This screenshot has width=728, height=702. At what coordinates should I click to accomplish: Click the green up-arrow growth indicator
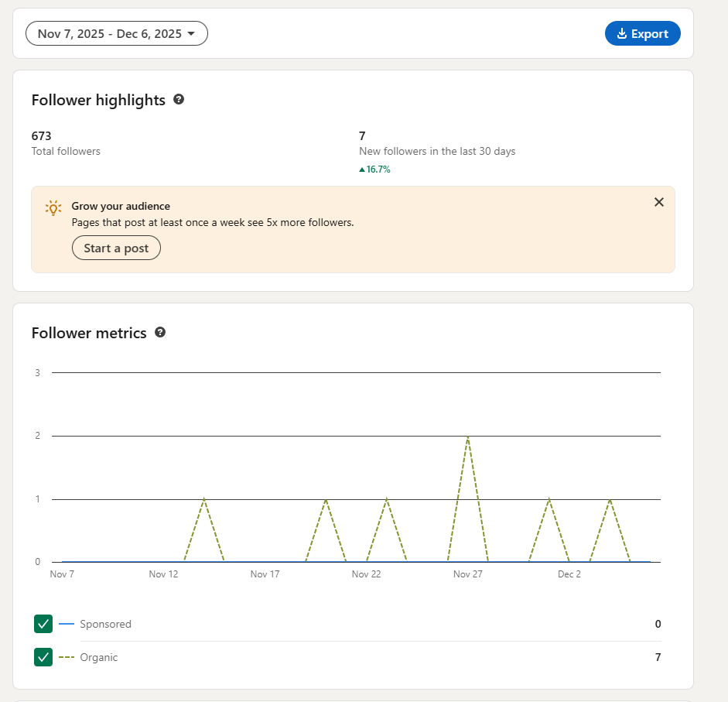pos(362,170)
